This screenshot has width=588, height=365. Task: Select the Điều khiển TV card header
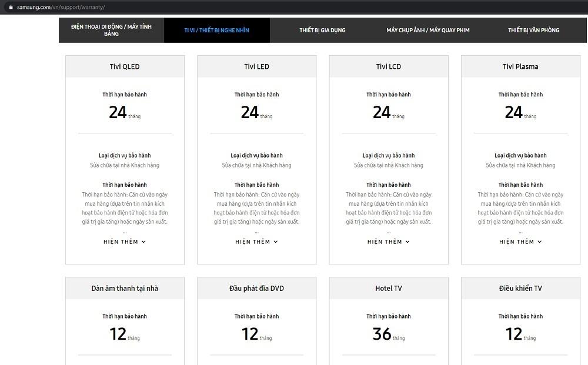pyautogui.click(x=520, y=288)
